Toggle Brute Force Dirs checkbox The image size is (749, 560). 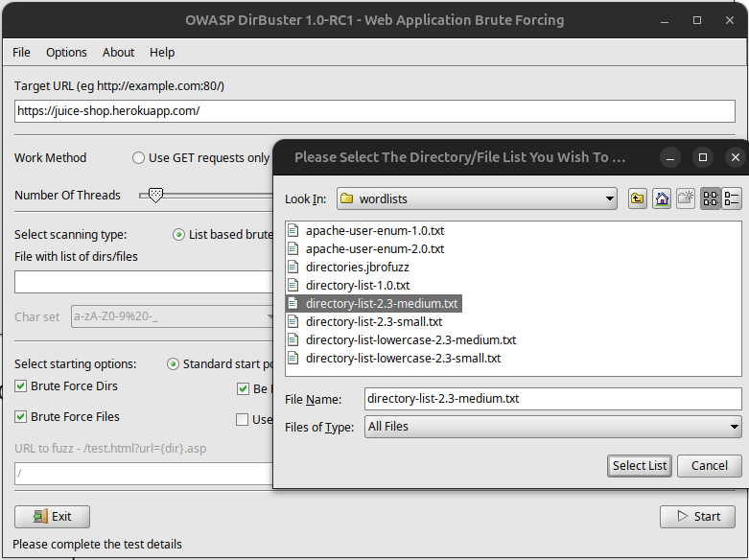pyautogui.click(x=20, y=386)
